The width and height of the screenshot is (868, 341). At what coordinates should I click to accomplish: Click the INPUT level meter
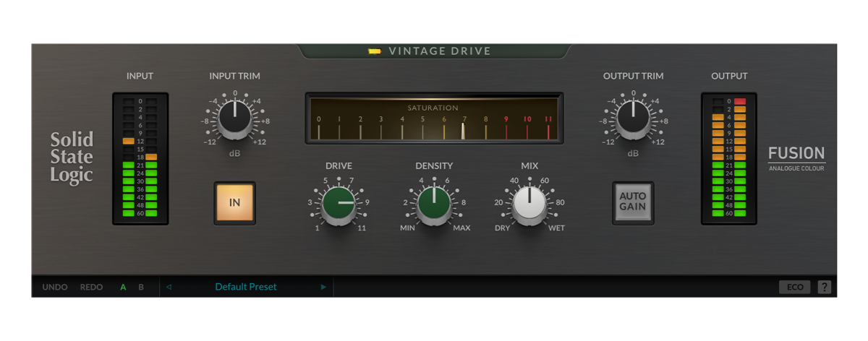(x=140, y=157)
